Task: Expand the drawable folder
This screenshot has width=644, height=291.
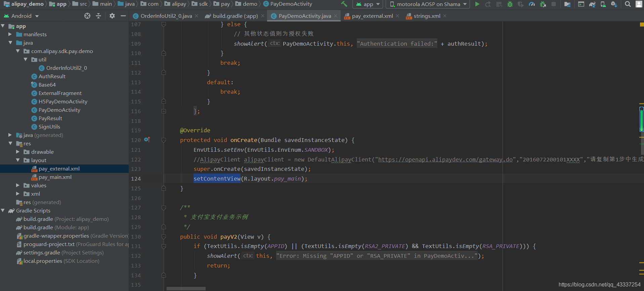Action: click(18, 152)
